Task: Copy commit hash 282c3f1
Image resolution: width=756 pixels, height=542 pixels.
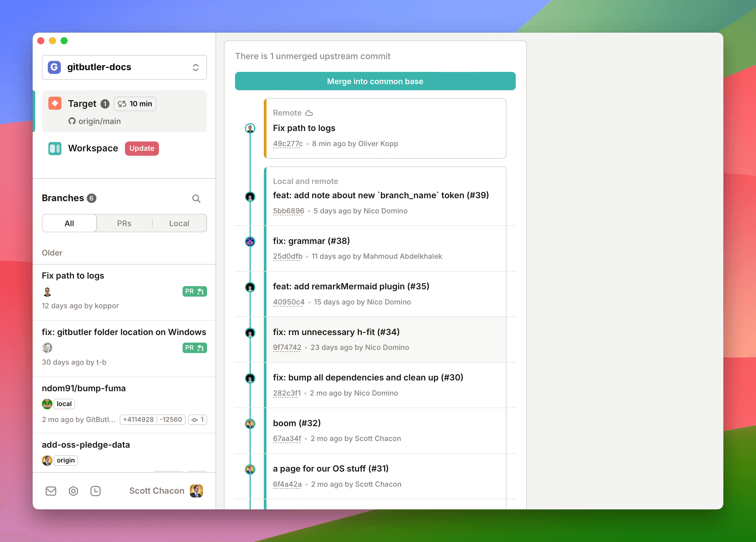Action: click(287, 393)
